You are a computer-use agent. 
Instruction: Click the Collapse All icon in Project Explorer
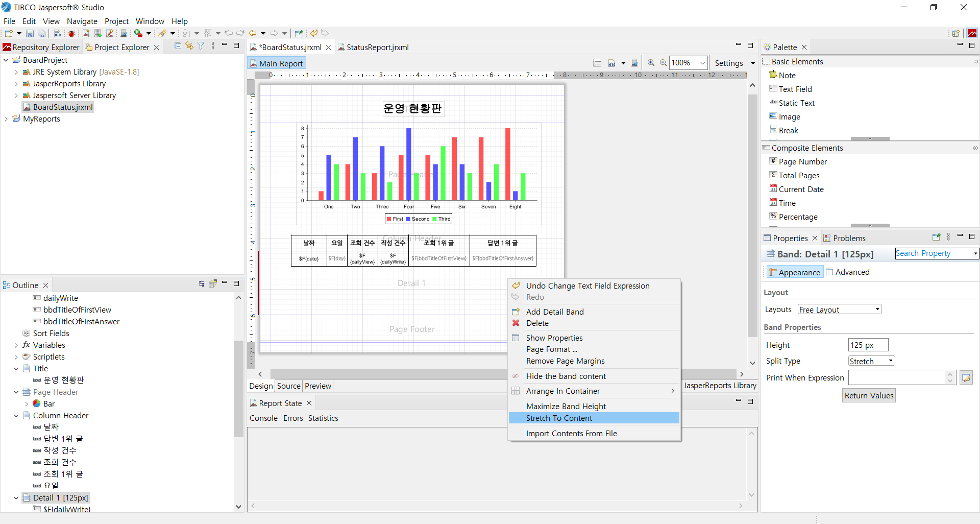click(178, 46)
